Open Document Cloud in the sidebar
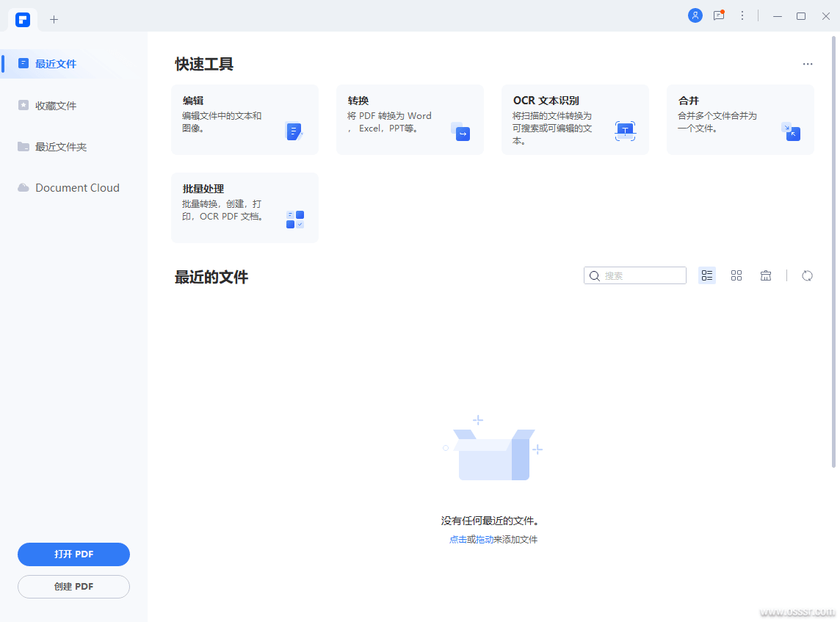This screenshot has width=840, height=622. [77, 188]
